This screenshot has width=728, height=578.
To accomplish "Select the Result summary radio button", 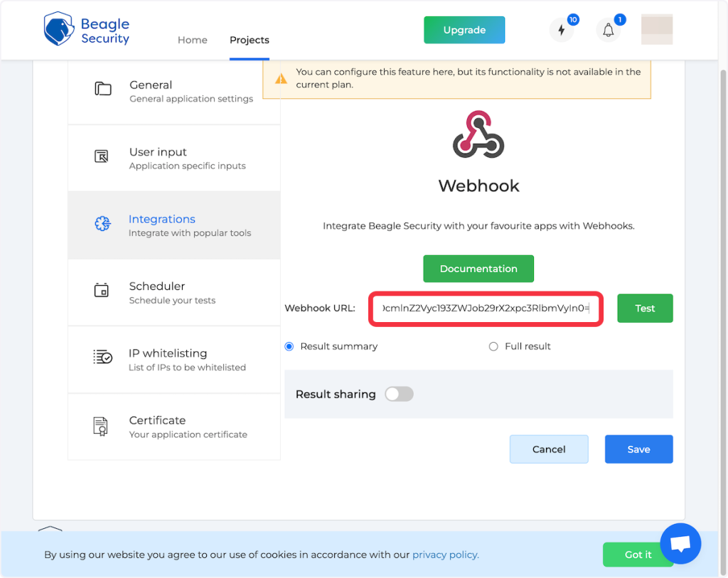I will coord(289,346).
